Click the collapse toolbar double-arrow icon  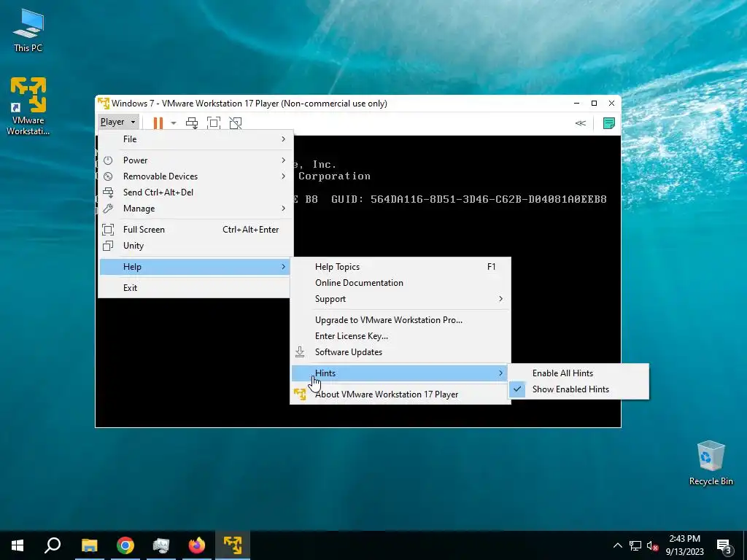coord(580,122)
